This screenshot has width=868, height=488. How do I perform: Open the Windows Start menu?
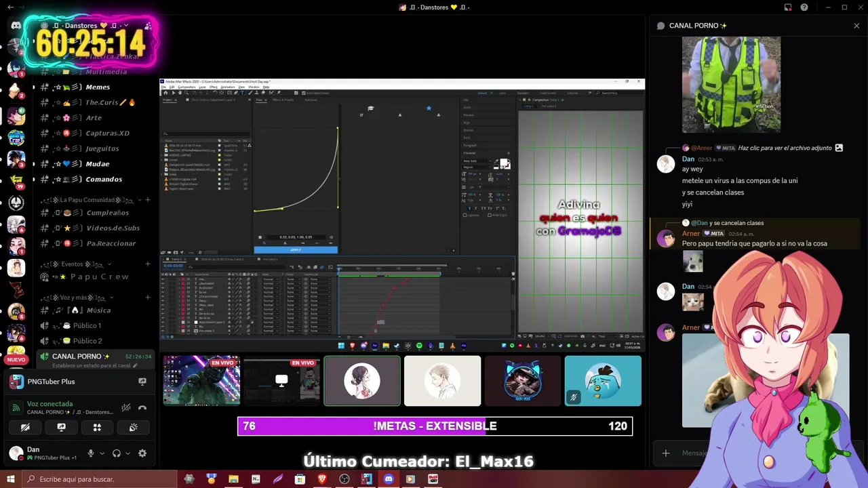click(11, 479)
